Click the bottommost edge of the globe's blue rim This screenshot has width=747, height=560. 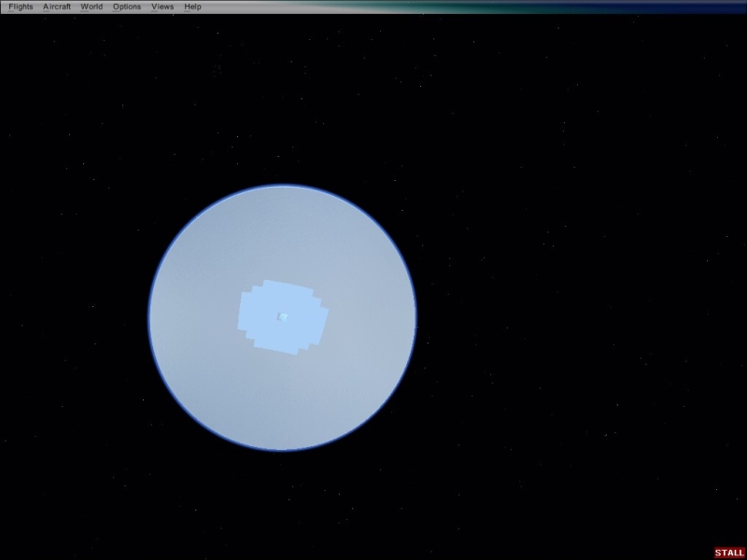click(x=282, y=451)
